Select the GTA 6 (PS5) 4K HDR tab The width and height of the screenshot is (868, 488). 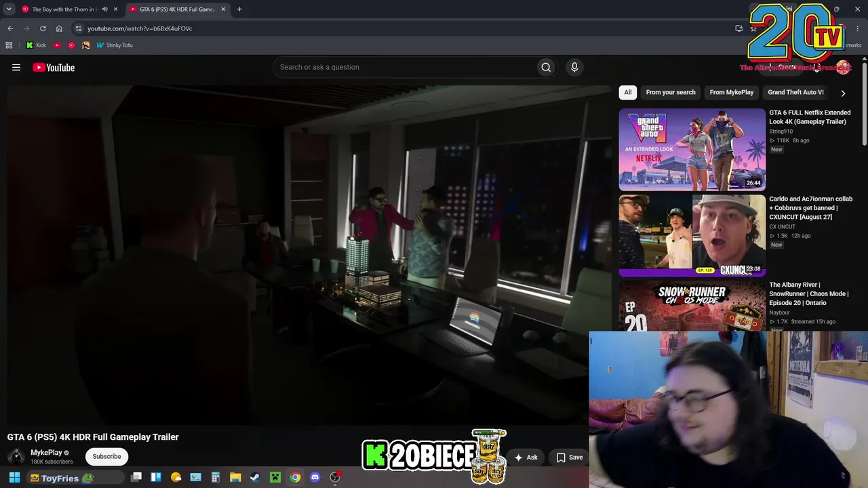point(178,9)
